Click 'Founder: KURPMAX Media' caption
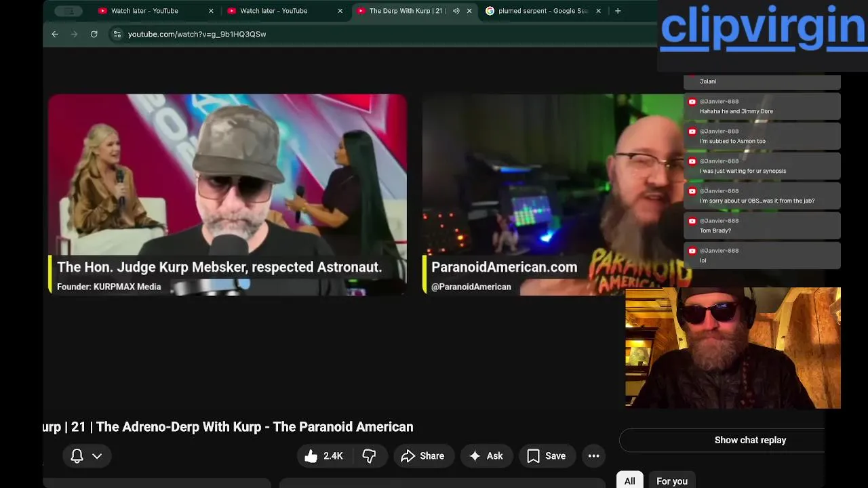868x488 pixels. point(108,287)
